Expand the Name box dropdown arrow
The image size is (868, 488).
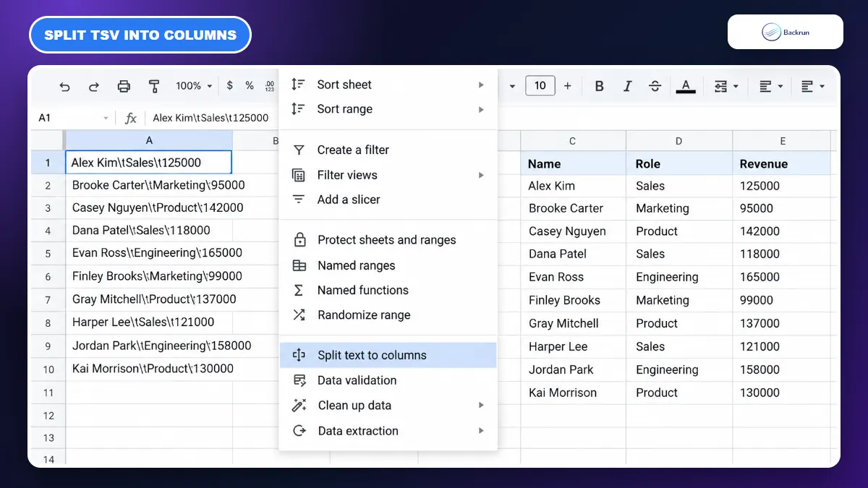(106, 118)
